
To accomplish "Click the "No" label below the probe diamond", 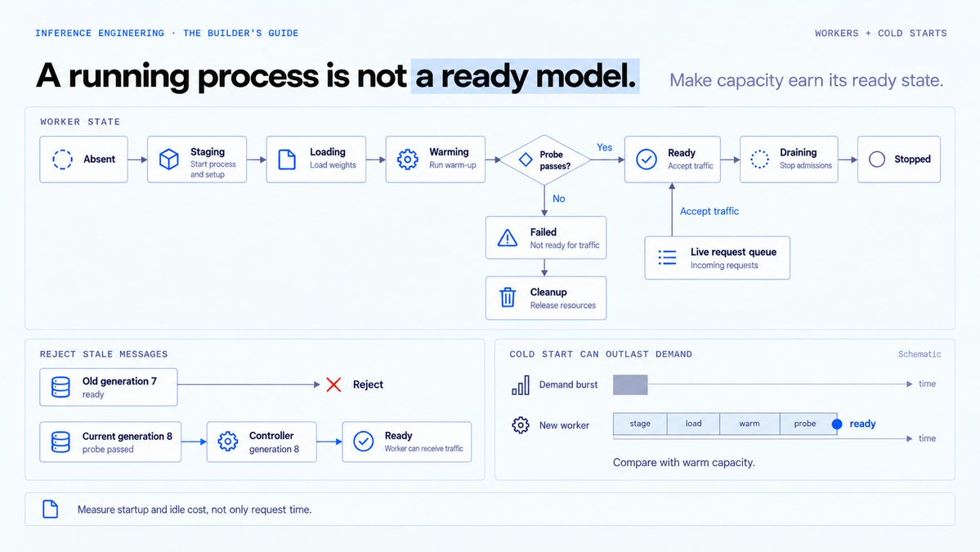I will pyautogui.click(x=559, y=199).
